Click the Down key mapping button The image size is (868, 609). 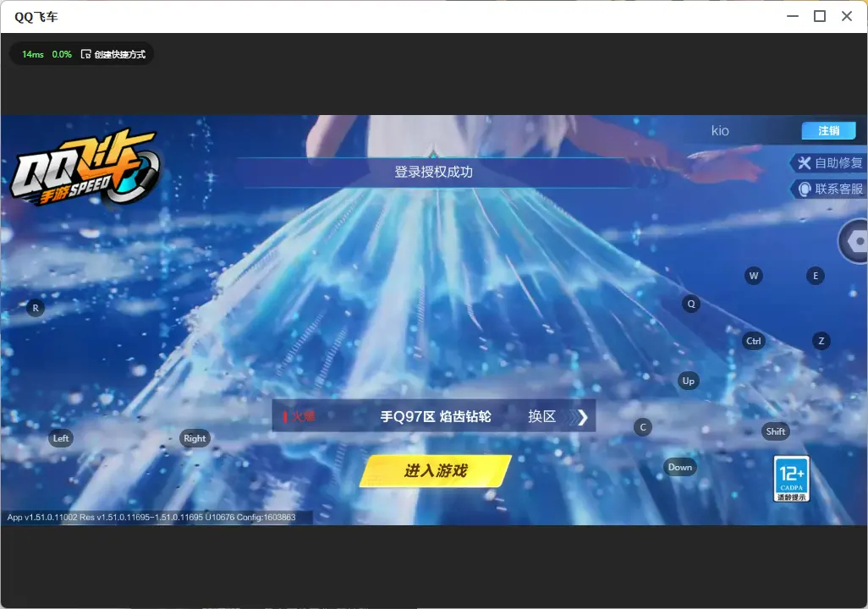click(680, 467)
